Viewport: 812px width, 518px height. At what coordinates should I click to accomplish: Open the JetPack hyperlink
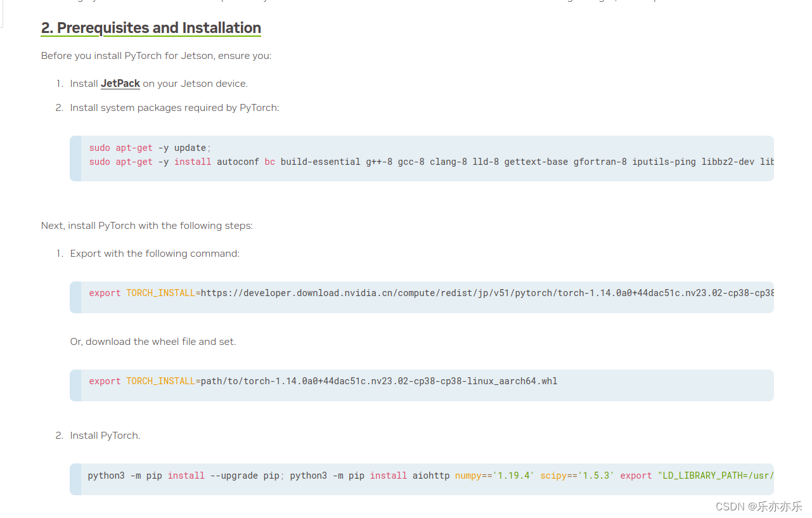point(120,83)
